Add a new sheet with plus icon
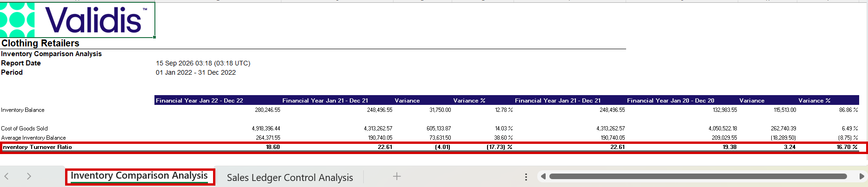The width and height of the screenshot is (868, 187). click(x=397, y=176)
